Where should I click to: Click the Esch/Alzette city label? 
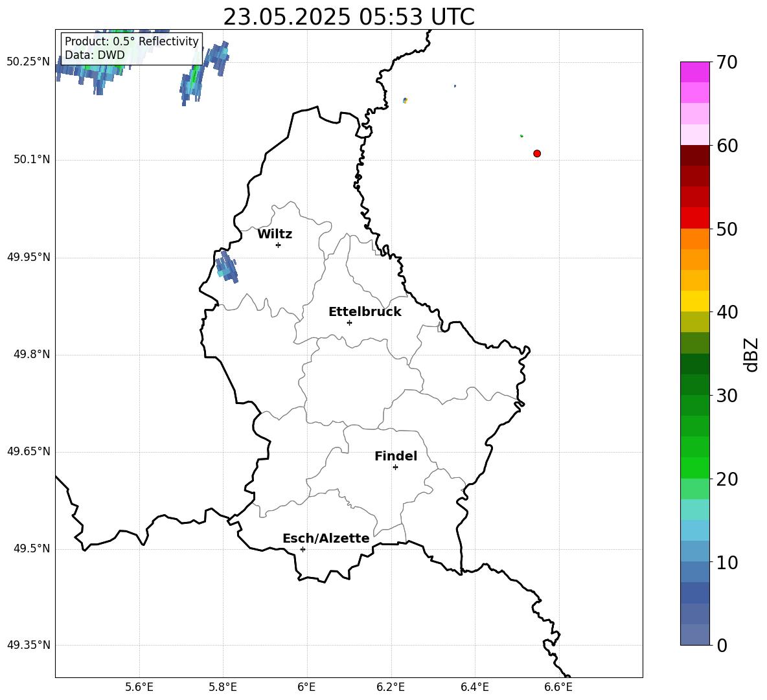tap(326, 538)
